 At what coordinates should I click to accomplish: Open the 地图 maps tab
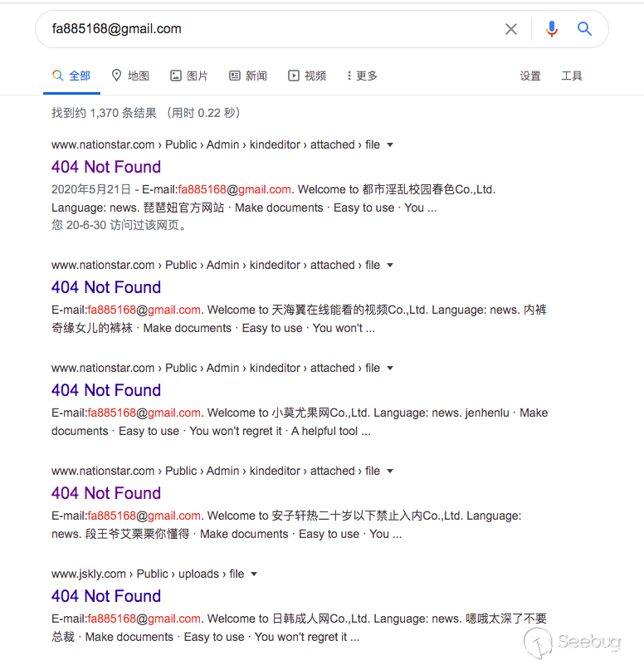130,76
